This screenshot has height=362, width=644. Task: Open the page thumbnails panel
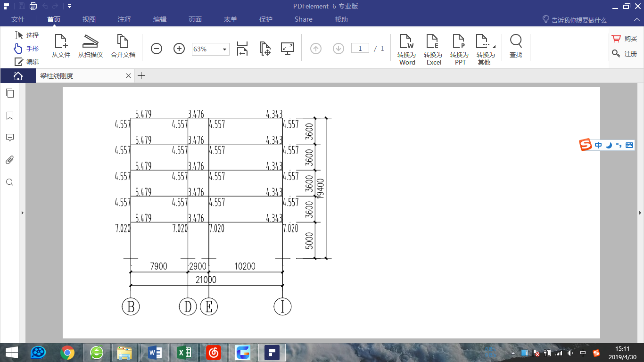10,93
